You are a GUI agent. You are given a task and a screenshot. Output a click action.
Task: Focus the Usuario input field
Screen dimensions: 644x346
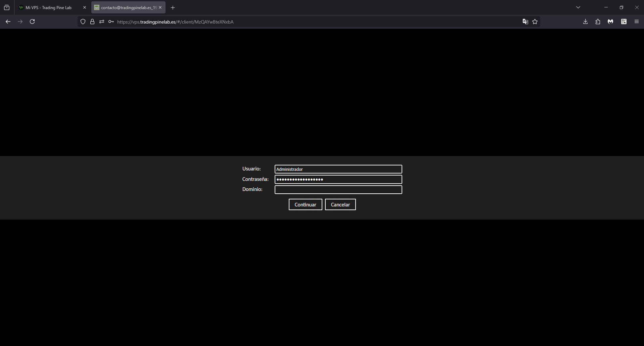tap(338, 169)
